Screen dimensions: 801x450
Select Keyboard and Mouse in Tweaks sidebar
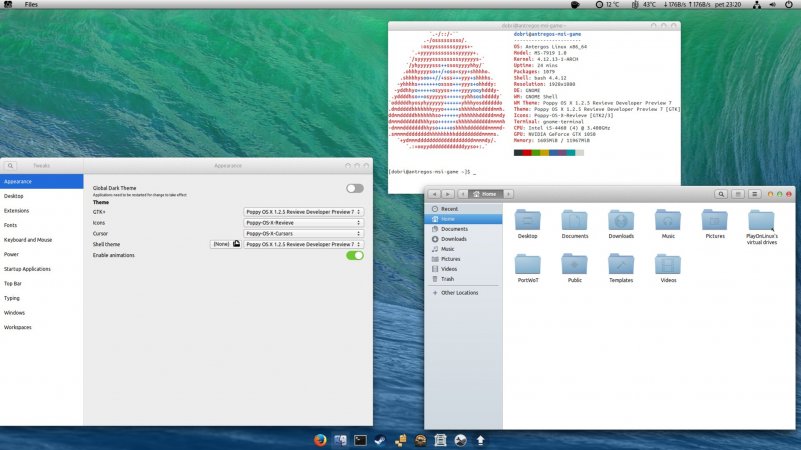[41, 240]
